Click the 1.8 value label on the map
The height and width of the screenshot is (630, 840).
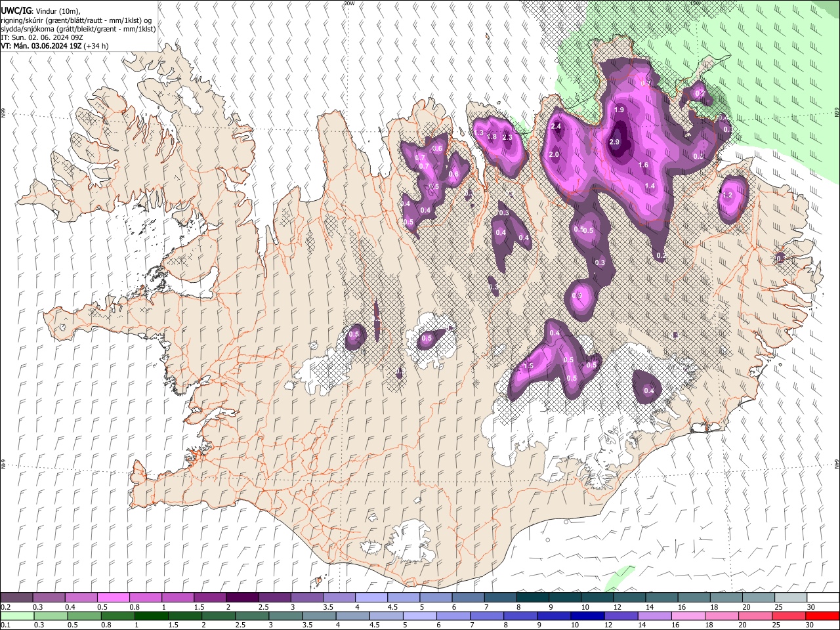[x=492, y=137]
